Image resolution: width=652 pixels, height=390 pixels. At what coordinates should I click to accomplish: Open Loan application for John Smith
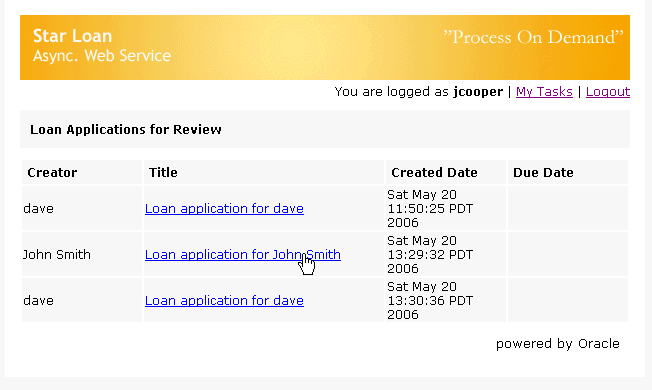pos(243,254)
